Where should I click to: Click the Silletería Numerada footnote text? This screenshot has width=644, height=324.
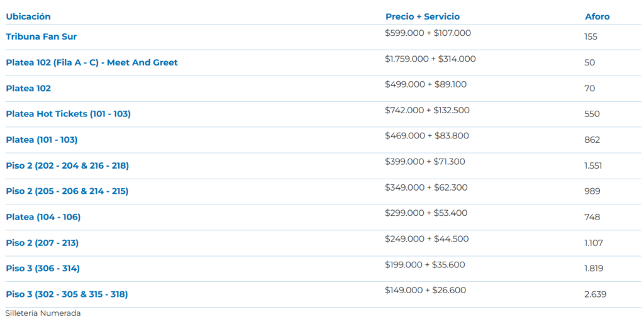43,313
